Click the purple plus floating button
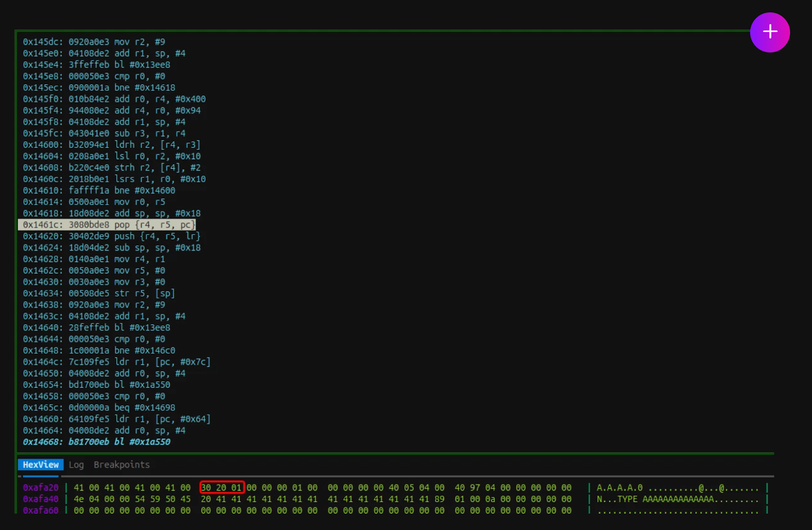Viewport: 812px width, 530px height. [x=770, y=32]
